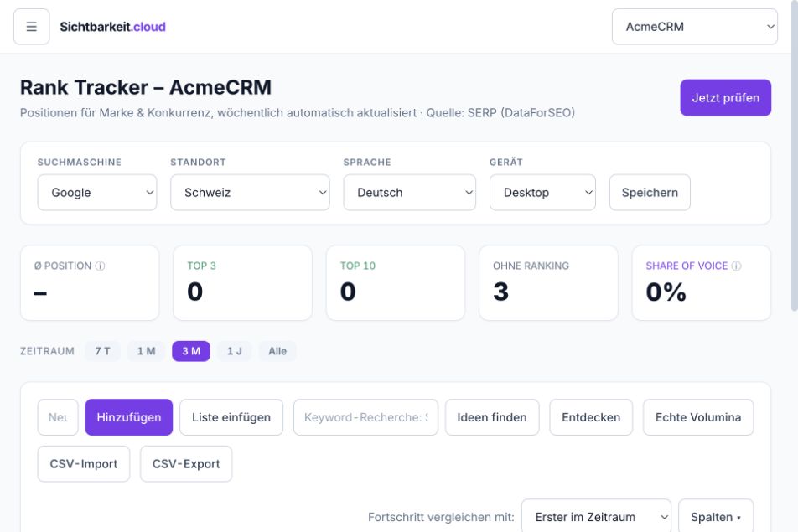Select the Alle time range
The height and width of the screenshot is (532, 798).
coord(277,351)
